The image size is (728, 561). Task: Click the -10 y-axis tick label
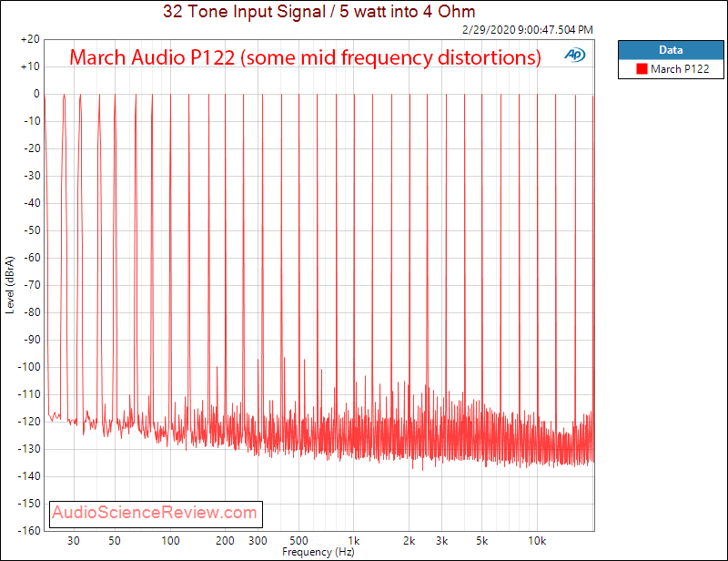31,121
